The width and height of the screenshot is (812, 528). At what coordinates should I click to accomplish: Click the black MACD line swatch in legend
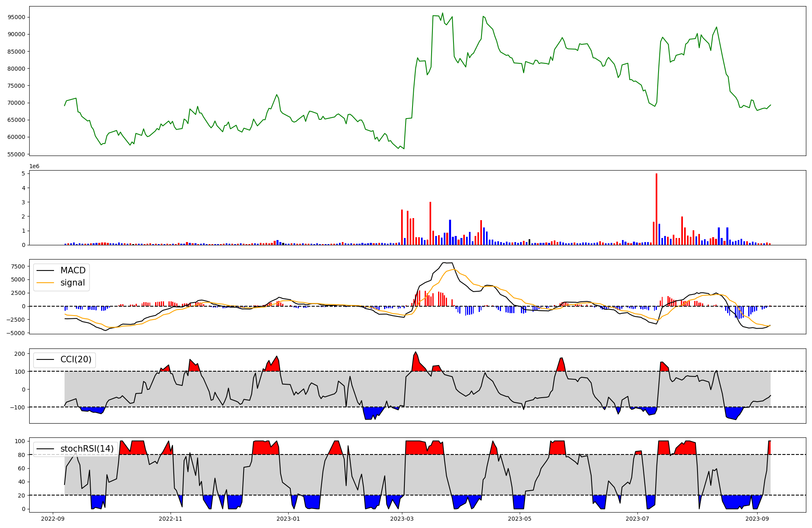coord(45,270)
